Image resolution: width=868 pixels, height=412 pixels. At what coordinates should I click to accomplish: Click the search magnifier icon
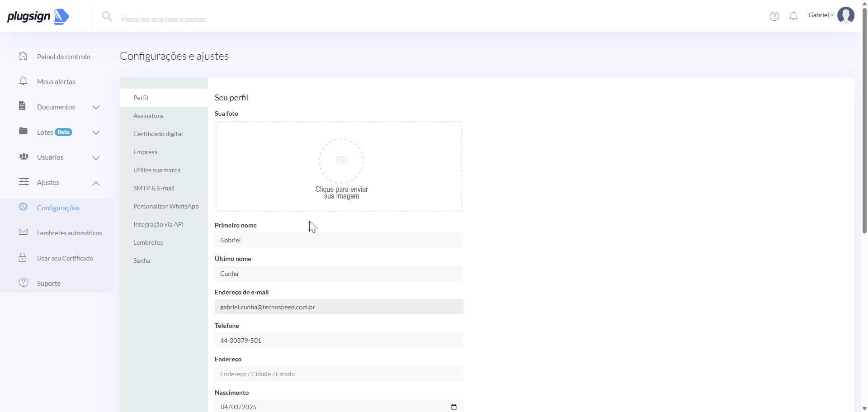tap(107, 17)
